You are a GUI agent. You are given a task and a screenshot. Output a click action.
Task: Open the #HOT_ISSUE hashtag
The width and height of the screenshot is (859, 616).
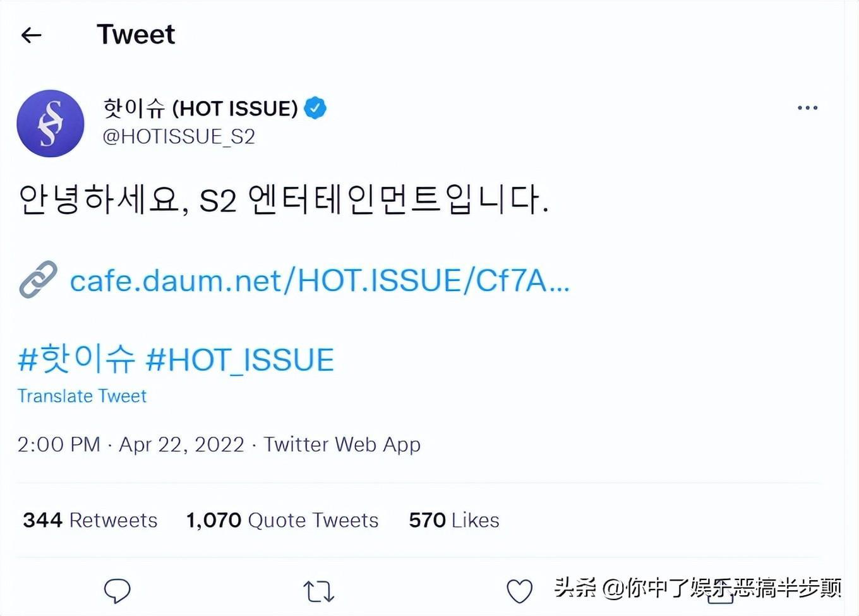(240, 360)
